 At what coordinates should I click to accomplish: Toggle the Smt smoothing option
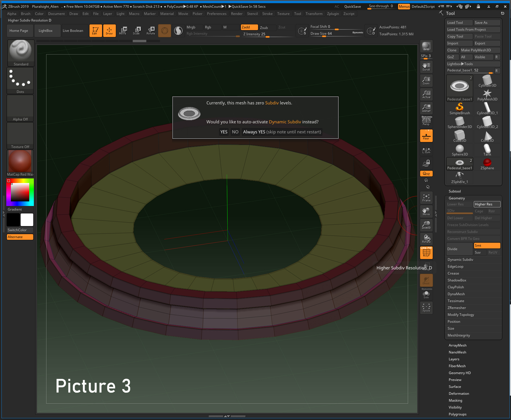tap(487, 246)
